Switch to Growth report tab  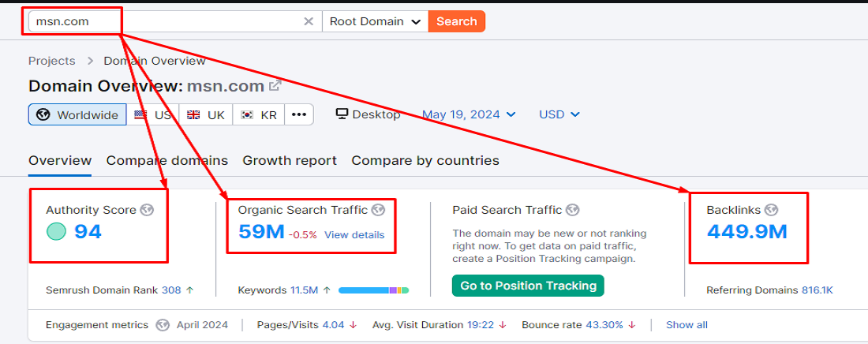point(290,161)
